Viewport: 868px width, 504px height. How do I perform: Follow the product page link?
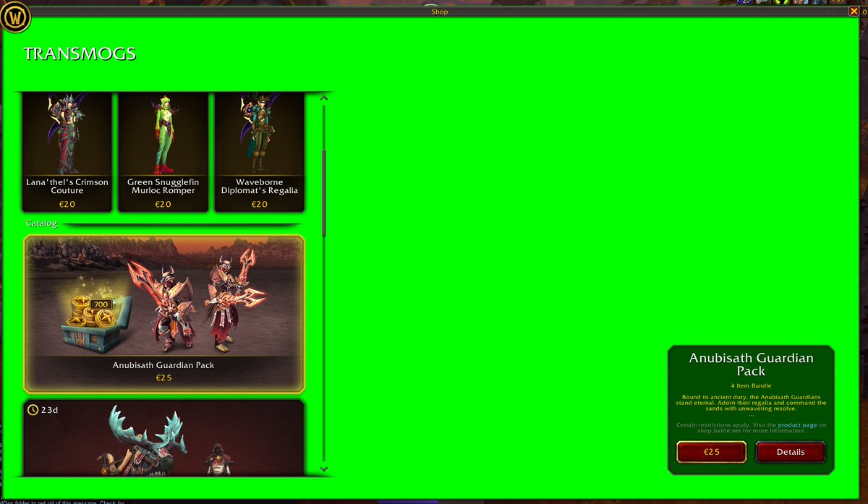pyautogui.click(x=797, y=425)
